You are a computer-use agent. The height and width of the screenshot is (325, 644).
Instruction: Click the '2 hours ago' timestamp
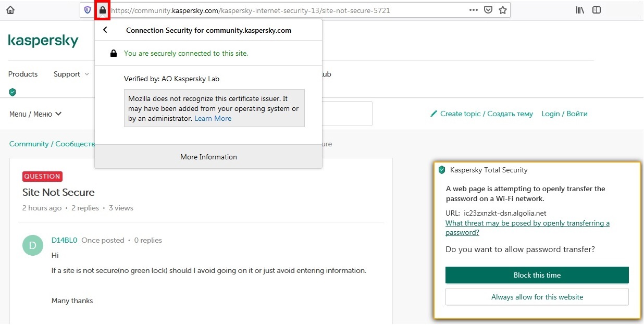click(42, 208)
